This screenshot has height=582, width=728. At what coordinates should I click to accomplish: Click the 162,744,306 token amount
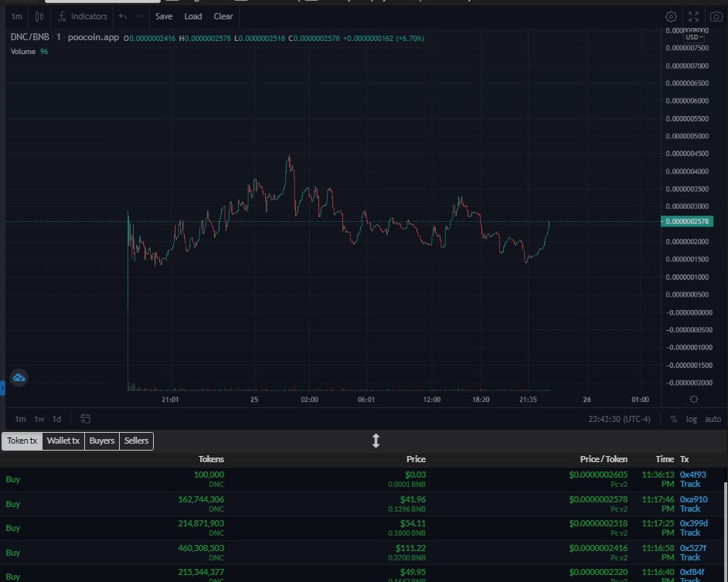201,499
